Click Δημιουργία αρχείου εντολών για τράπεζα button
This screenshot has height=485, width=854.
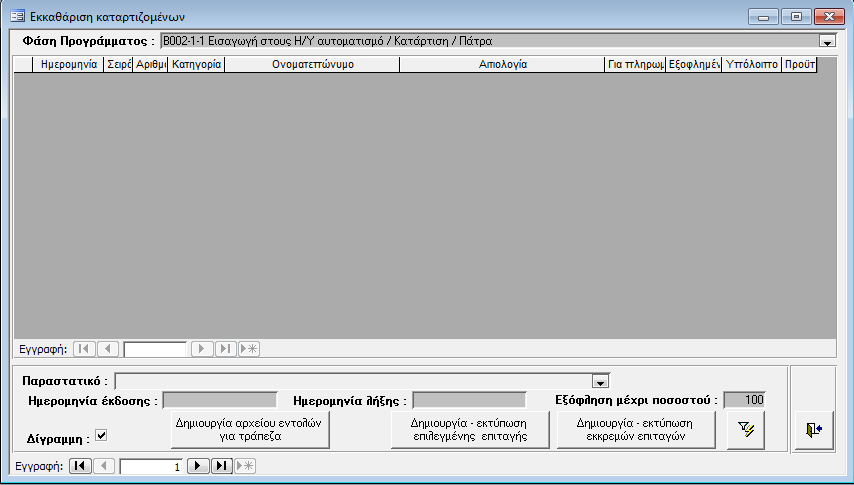(251, 429)
